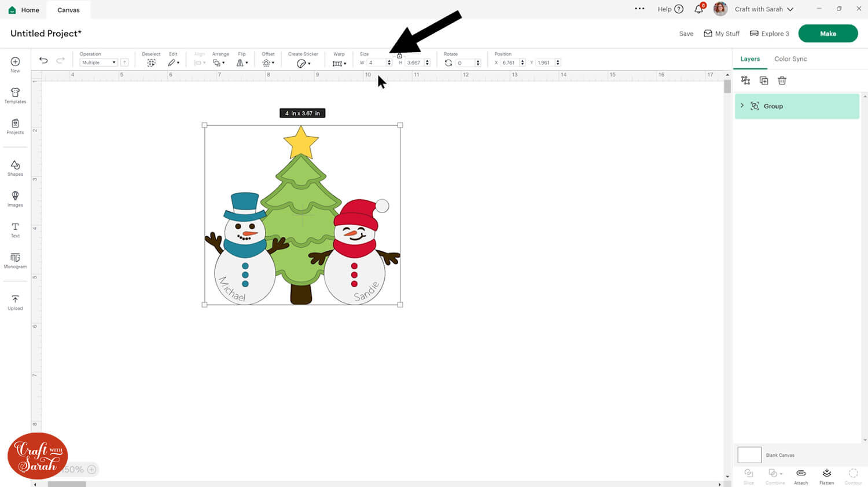Click the Cricut Home house icon
Image resolution: width=868 pixels, height=487 pixels.
point(12,10)
